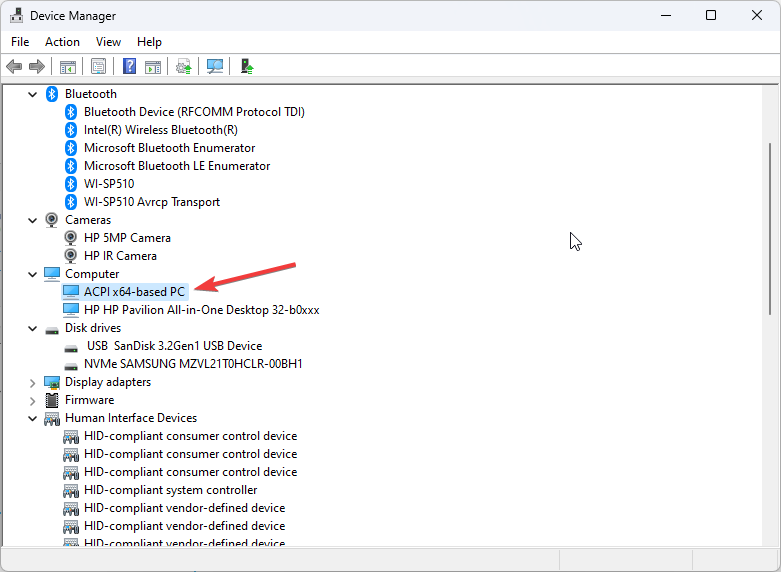781x572 pixels.
Task: Click icon beside HP IR Camera
Action: point(71,256)
